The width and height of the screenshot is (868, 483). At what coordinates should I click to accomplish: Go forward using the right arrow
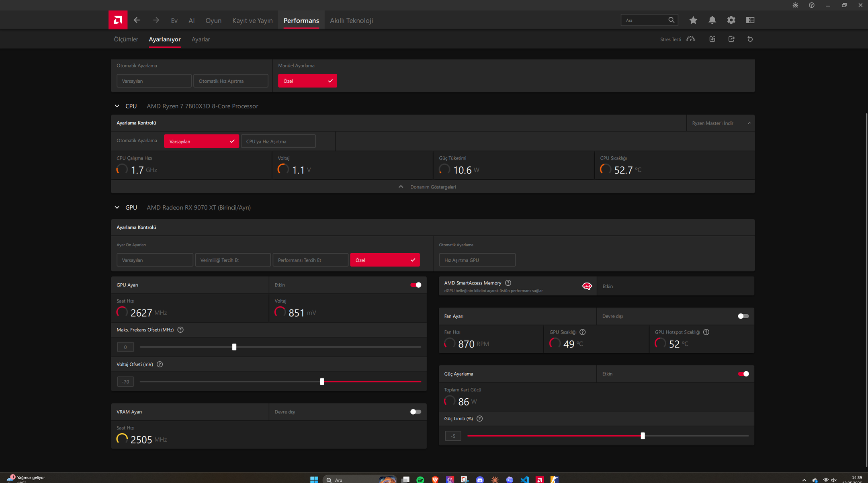pyautogui.click(x=156, y=20)
